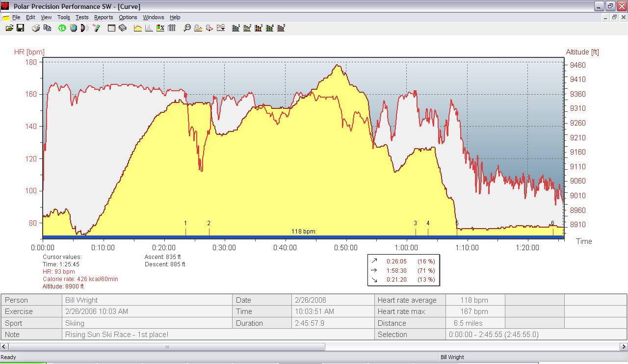Click the horizontal scrollbar thumb
The image size is (628, 364).
[x=166, y=347]
